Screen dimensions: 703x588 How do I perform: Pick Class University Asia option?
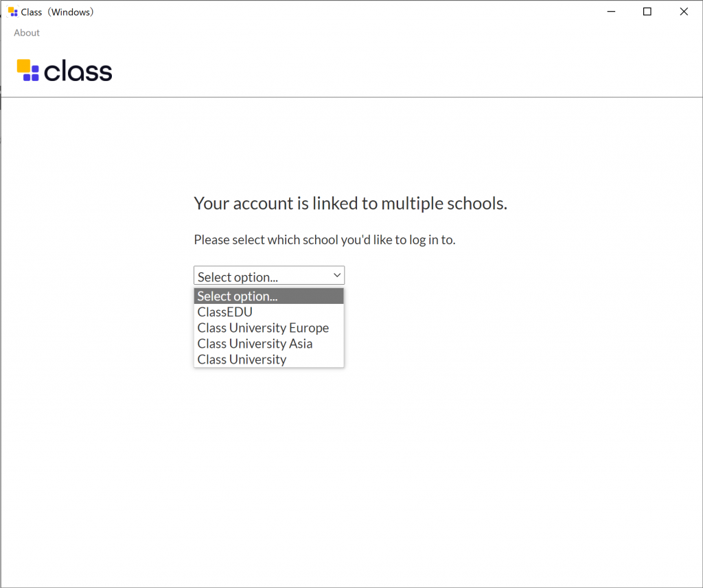269,344
